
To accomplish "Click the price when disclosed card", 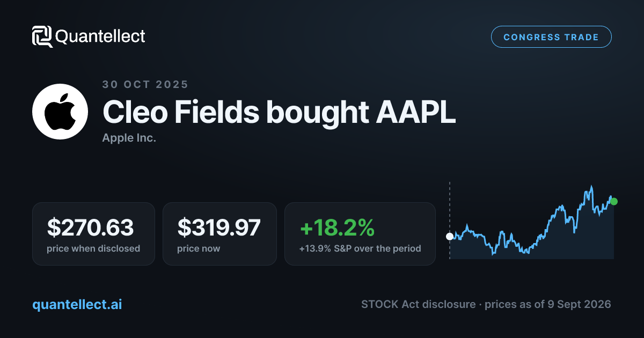I will pyautogui.click(x=93, y=233).
